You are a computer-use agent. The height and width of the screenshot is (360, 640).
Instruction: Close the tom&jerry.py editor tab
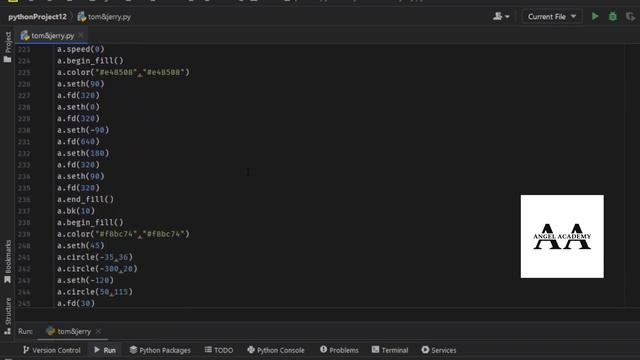point(81,36)
